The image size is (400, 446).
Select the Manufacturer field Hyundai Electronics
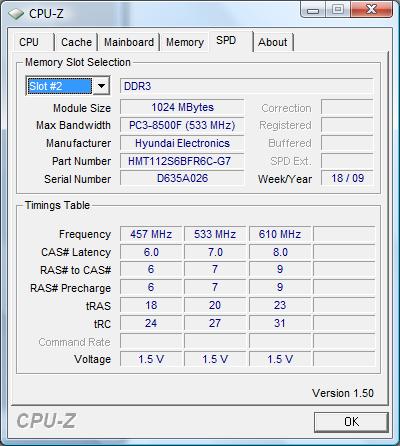182,143
